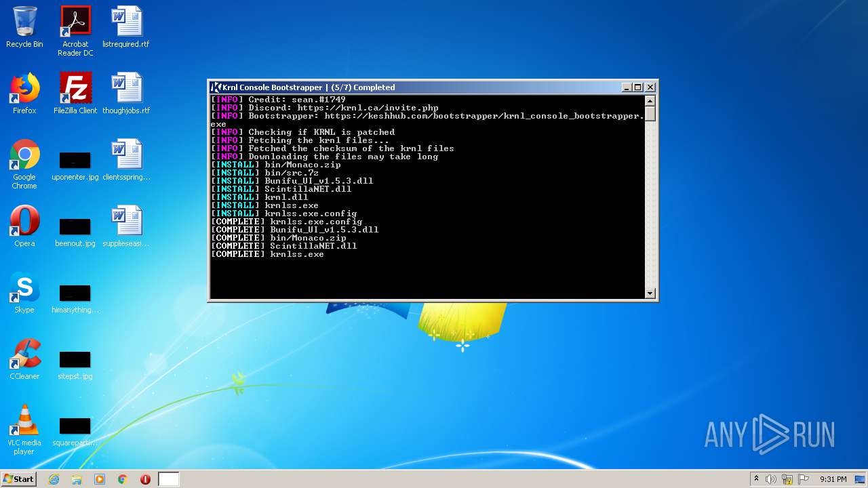Open FileZilla Client shortcut
This screenshot has width=868, height=488.
[x=75, y=94]
